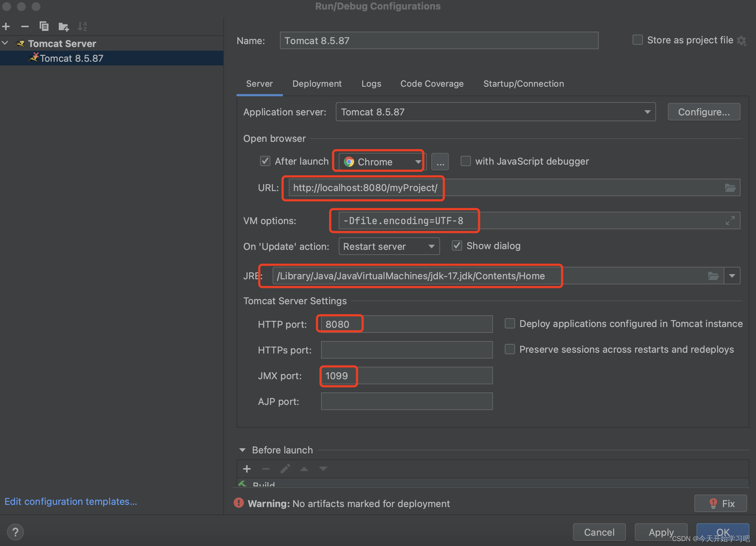Uncheck After launch checkbox

pyautogui.click(x=265, y=161)
